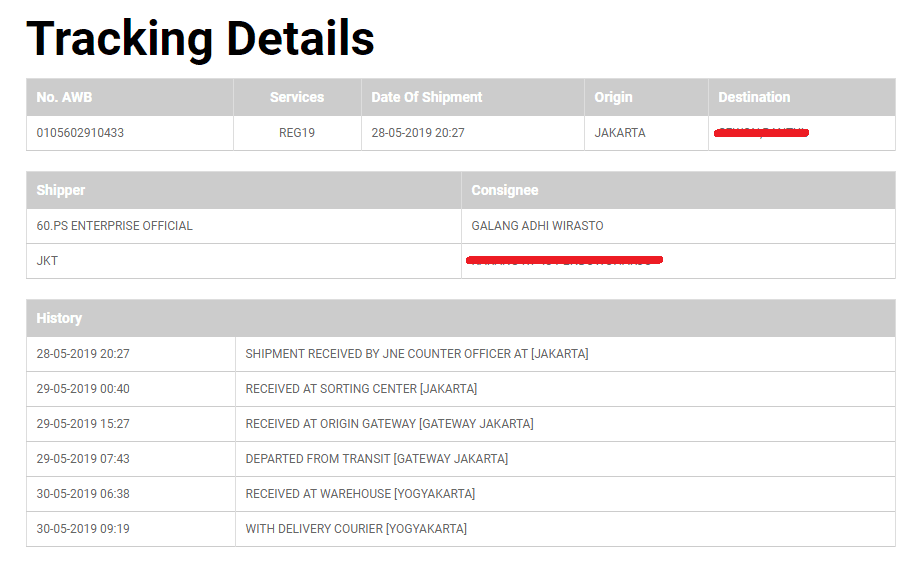Select AWB number 0105602910433
Image resolution: width=920 pixels, height=561 pixels.
tap(80, 133)
